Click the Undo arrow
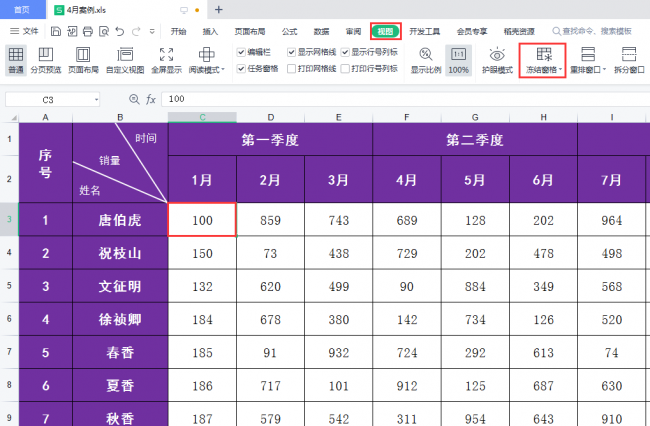Image resolution: width=650 pixels, height=426 pixels. [120, 31]
